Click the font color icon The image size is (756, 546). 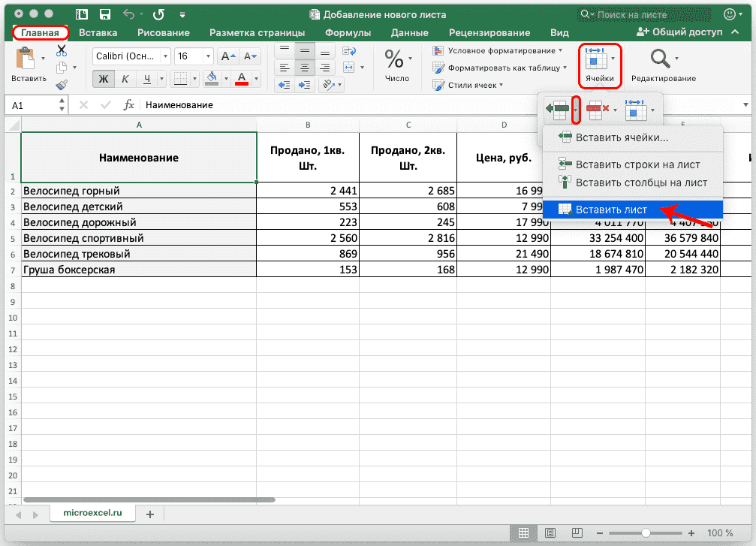click(242, 75)
